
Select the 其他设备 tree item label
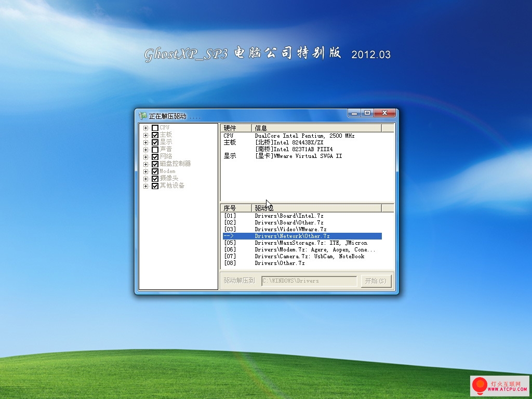point(172,185)
